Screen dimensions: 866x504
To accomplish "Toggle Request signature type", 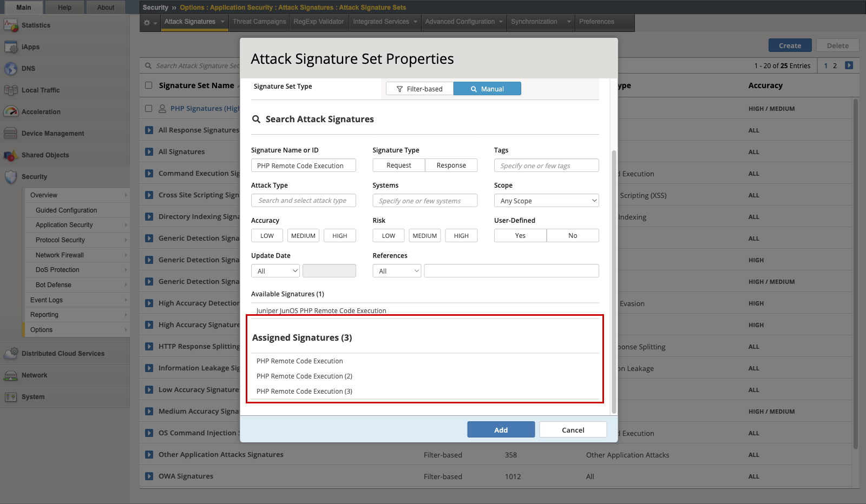I will tap(399, 165).
